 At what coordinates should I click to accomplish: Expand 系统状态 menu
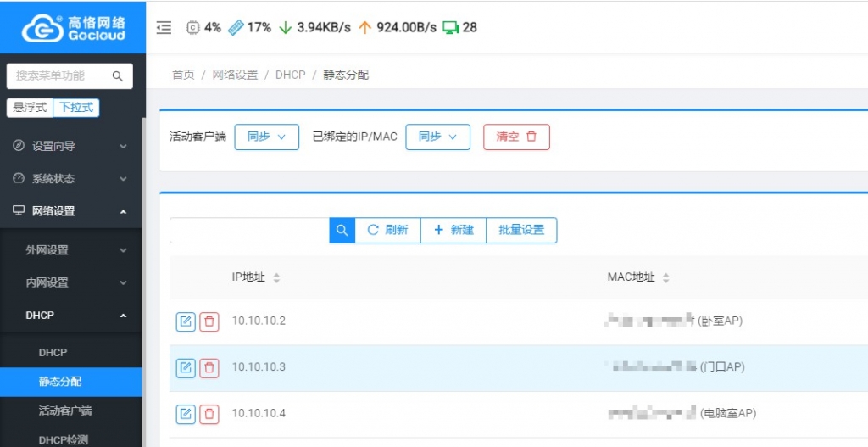coord(71,179)
